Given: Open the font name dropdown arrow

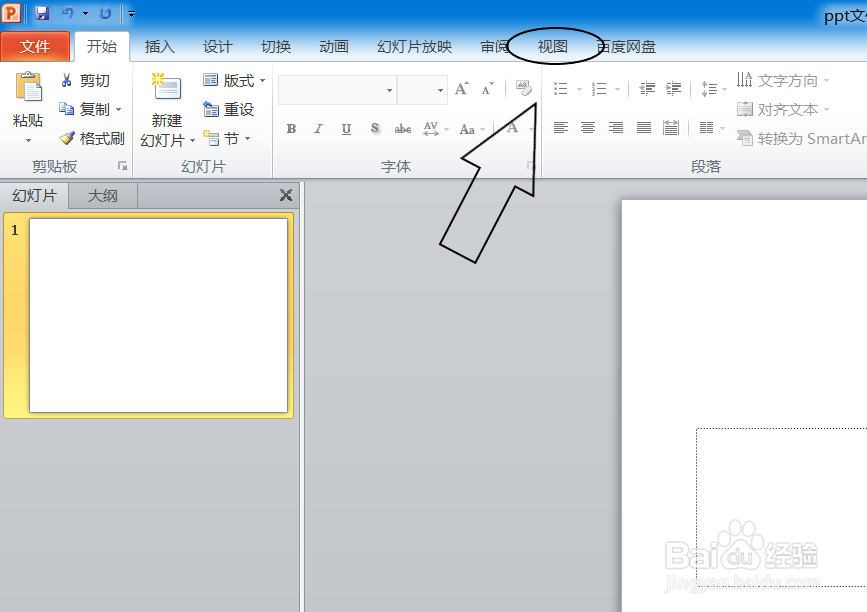Looking at the screenshot, I should 390,90.
